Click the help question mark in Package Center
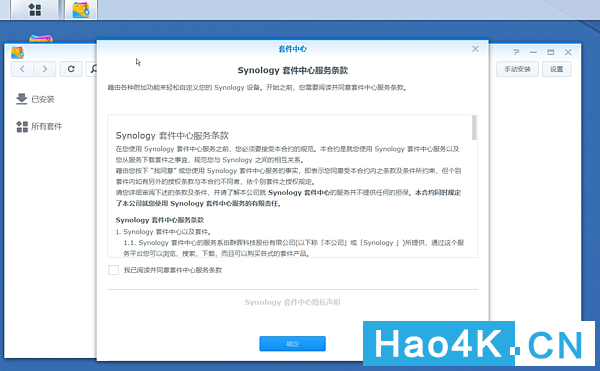This screenshot has width=600, height=371. pos(516,52)
